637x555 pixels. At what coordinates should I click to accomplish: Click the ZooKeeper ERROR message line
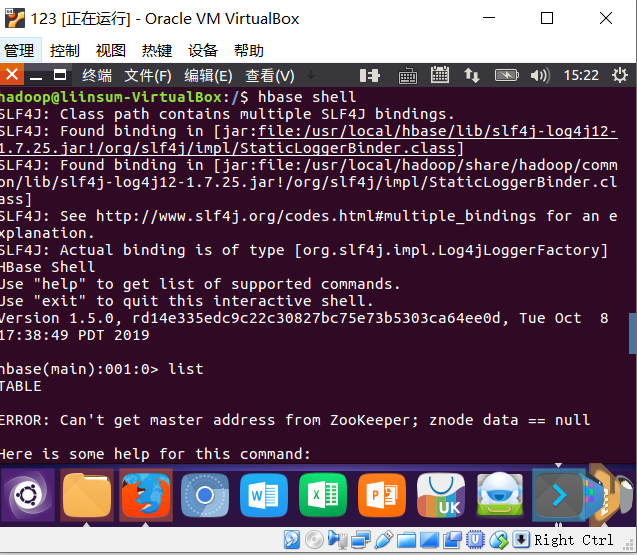(295, 420)
